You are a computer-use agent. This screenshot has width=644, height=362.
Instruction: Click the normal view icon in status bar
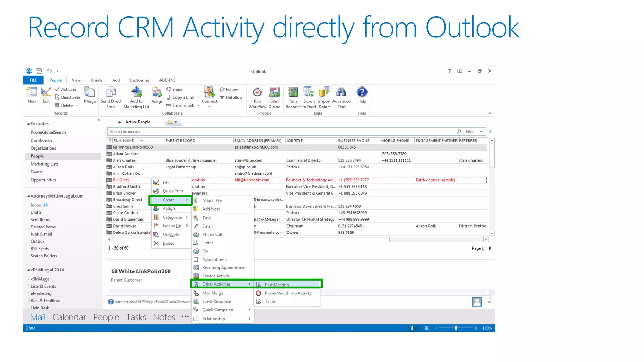[x=414, y=328]
